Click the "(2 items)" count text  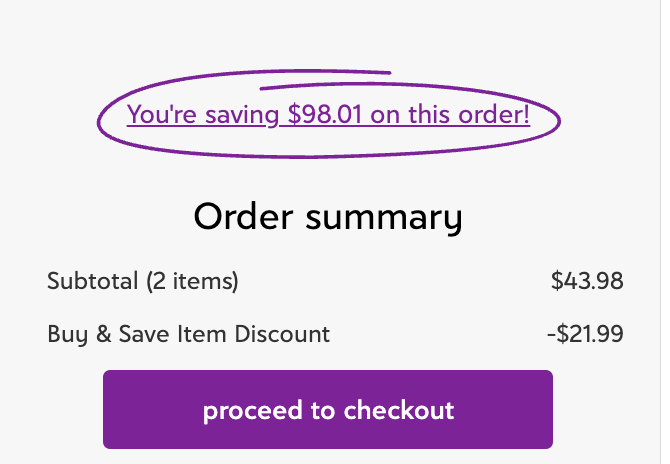click(192, 282)
